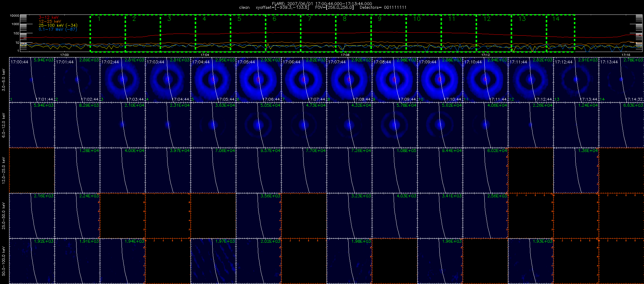Click the 25.0-50.0 keV row label
Viewport: 644px width, 284px height.
click(4, 216)
